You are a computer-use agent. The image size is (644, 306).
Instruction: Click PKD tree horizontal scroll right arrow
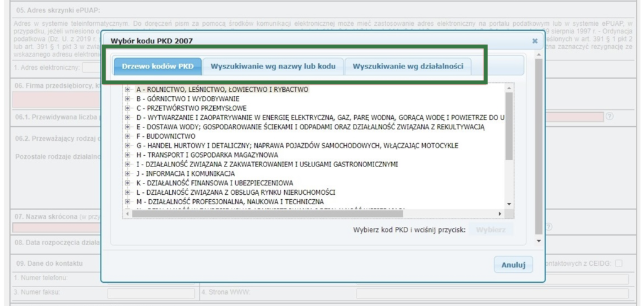coord(500,214)
